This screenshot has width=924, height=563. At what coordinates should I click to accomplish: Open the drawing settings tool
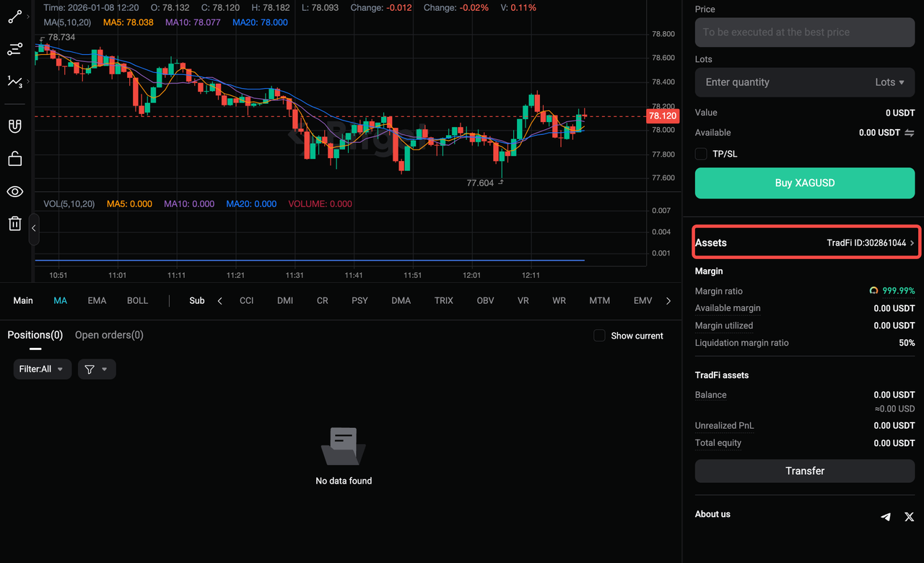point(14,48)
